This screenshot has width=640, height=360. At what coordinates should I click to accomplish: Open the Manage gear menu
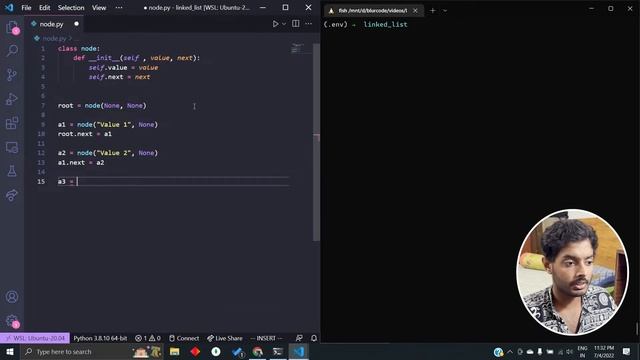point(12,321)
